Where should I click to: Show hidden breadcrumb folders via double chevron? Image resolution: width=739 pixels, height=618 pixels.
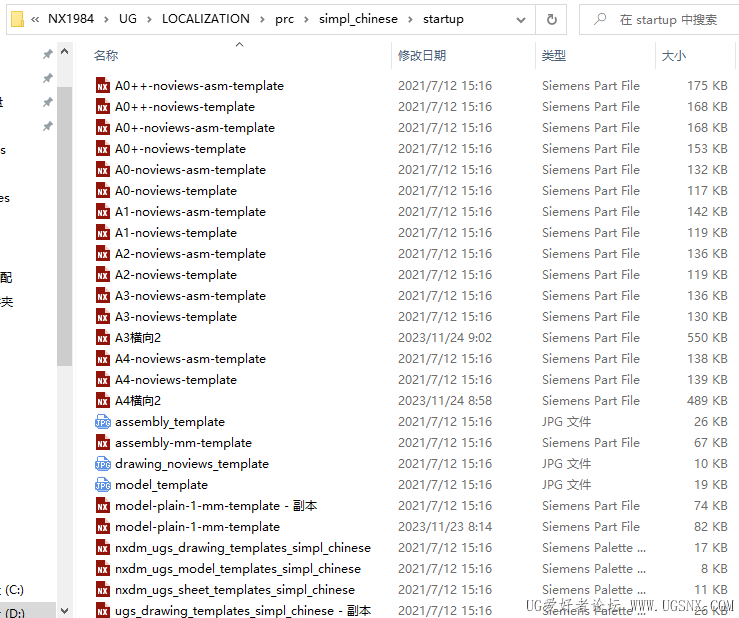(35, 19)
